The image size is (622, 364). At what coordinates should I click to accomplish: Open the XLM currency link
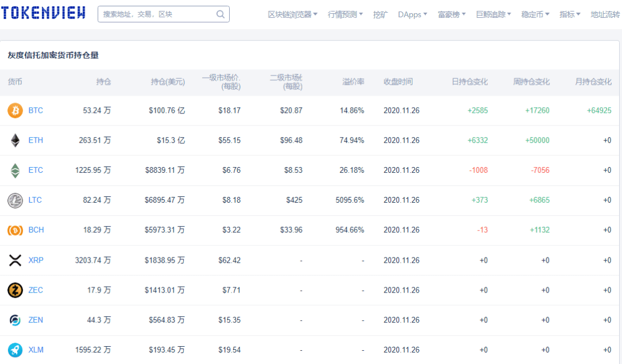pos(36,350)
